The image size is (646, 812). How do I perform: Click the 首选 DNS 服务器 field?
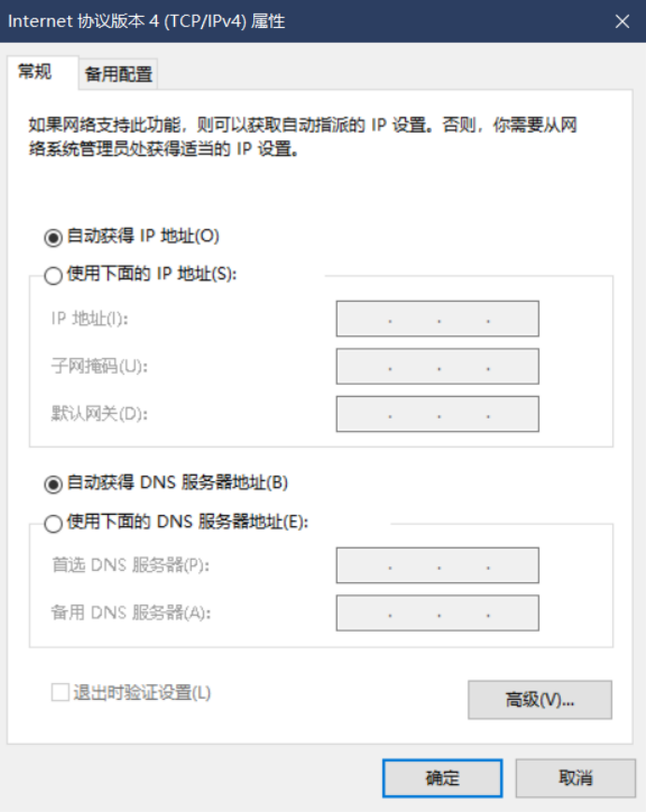point(437,565)
